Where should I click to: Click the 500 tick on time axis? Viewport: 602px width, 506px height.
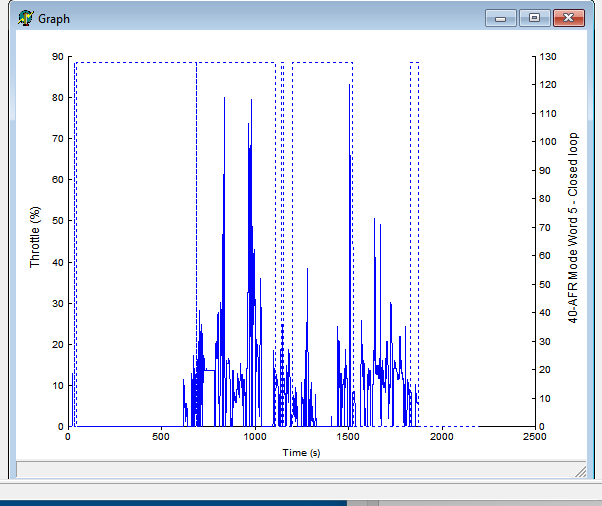[160, 437]
